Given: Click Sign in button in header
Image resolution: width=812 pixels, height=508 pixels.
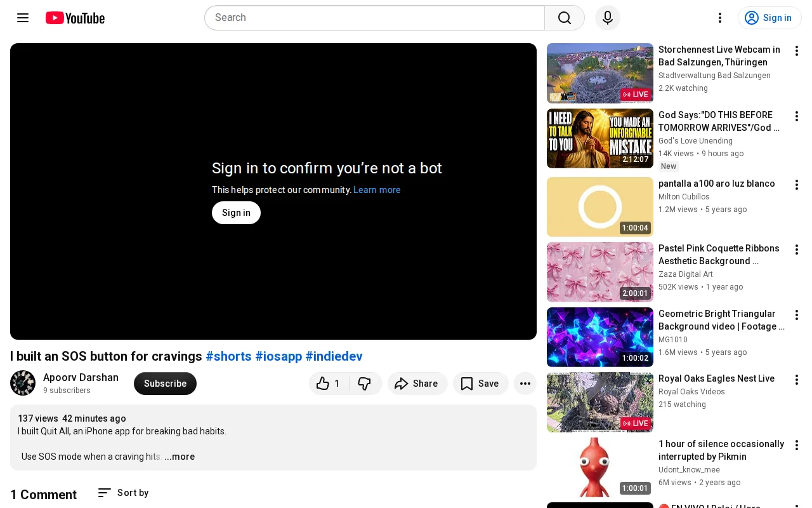Looking at the screenshot, I should (769, 18).
